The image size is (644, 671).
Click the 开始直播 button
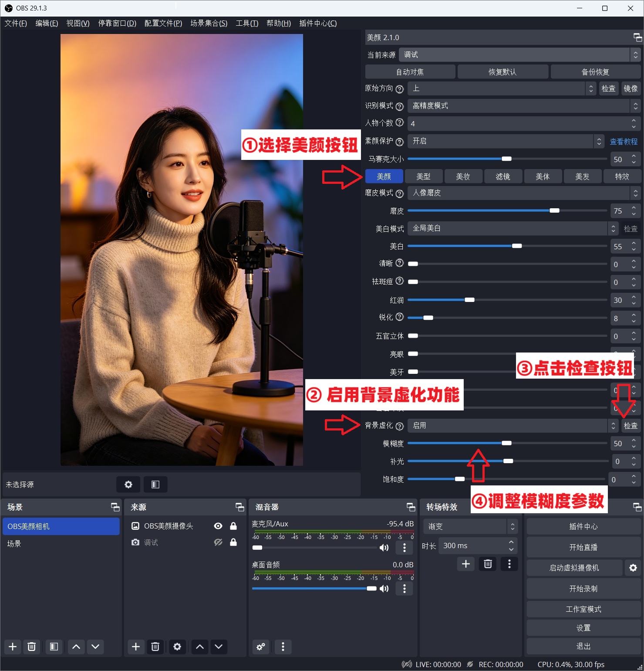pos(583,547)
